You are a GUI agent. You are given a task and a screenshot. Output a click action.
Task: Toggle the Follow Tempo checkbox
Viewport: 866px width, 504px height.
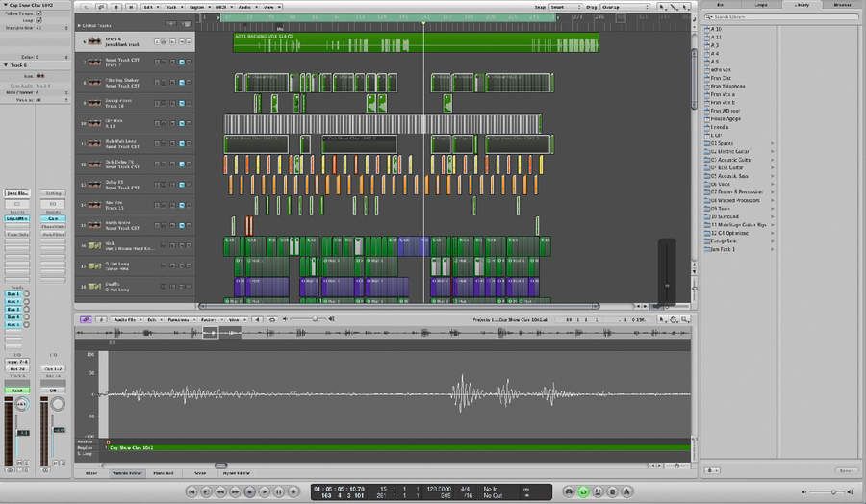coord(38,13)
